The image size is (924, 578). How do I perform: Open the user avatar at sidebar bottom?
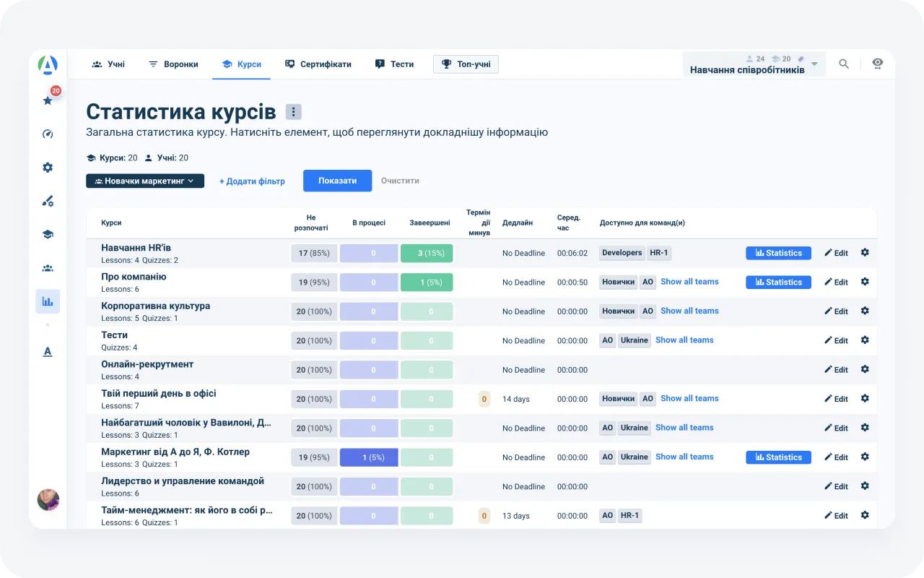(48, 499)
